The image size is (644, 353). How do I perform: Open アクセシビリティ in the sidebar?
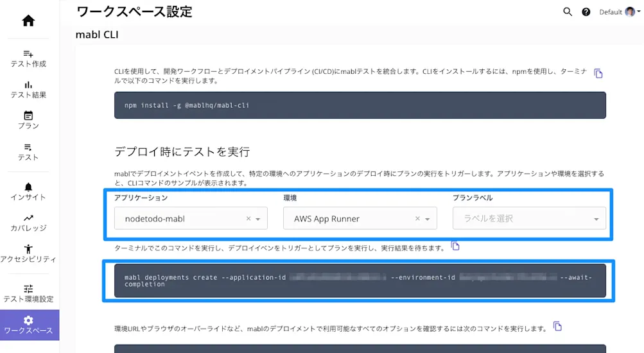[x=28, y=254]
